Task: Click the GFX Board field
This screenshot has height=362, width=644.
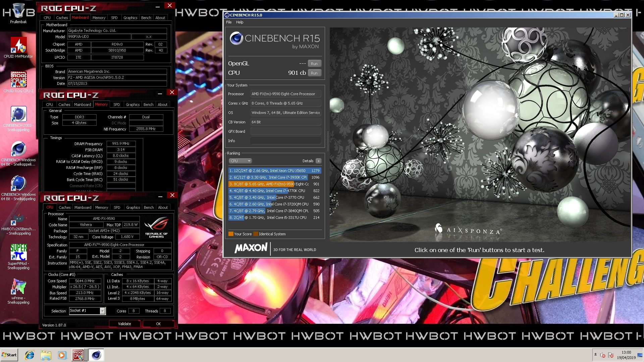Action: pyautogui.click(x=286, y=131)
